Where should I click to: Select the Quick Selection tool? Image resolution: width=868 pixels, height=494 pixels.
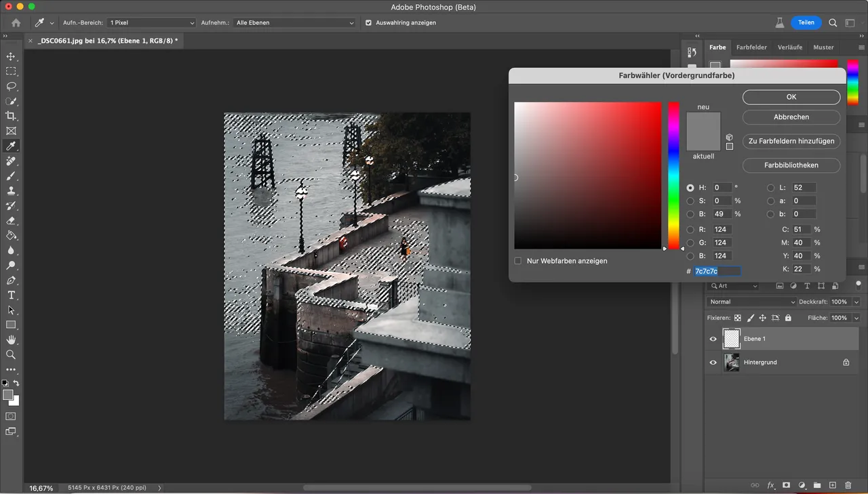click(x=11, y=101)
